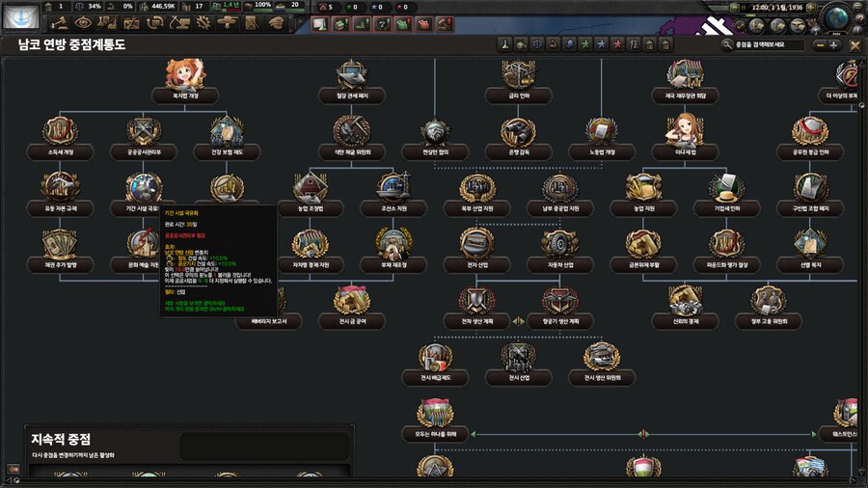Select the 소득세 개정 focus
The image size is (868, 488).
60,132
